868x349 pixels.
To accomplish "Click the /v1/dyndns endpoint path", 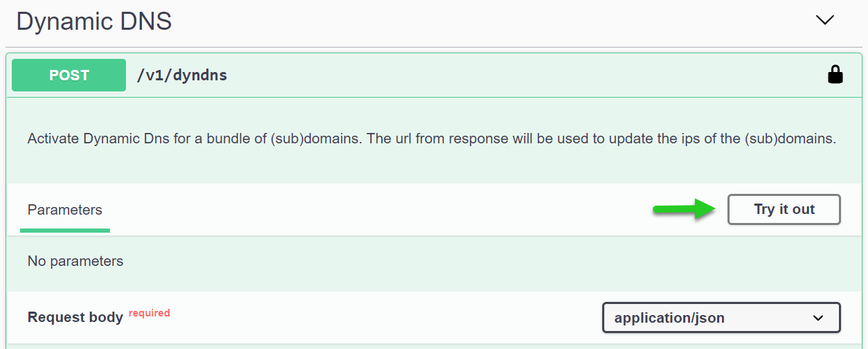I will coord(182,75).
